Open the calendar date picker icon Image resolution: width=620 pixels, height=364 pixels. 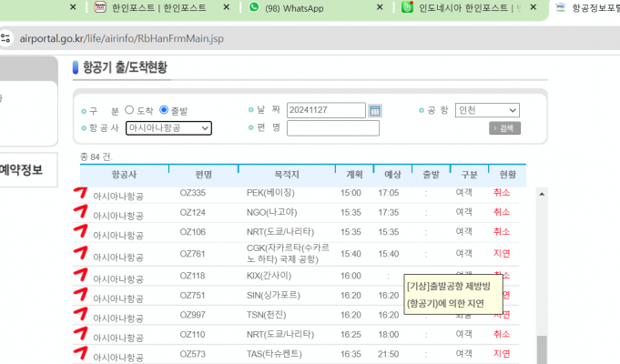[x=375, y=110]
